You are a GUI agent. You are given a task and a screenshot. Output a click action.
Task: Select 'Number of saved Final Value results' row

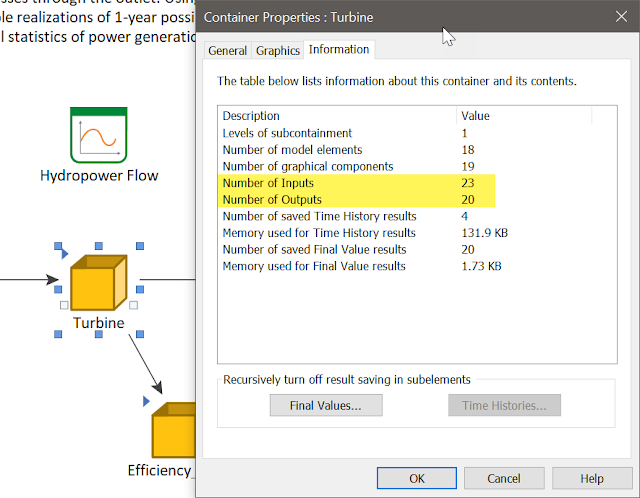click(x=417, y=249)
